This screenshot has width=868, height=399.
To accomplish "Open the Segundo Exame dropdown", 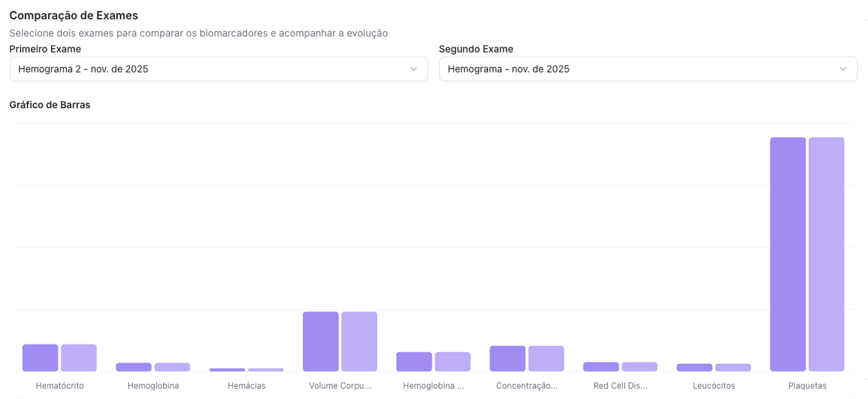I will point(648,69).
